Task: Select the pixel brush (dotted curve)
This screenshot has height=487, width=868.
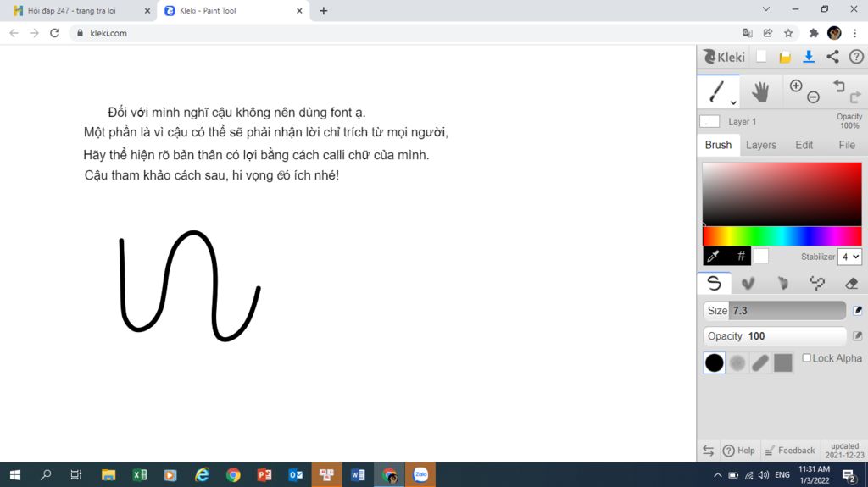Action: pyautogui.click(x=817, y=284)
